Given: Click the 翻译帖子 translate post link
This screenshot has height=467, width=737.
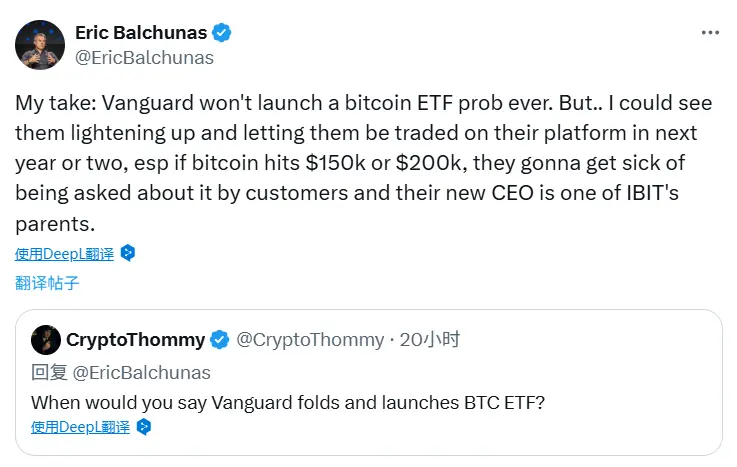Looking at the screenshot, I should [47, 283].
